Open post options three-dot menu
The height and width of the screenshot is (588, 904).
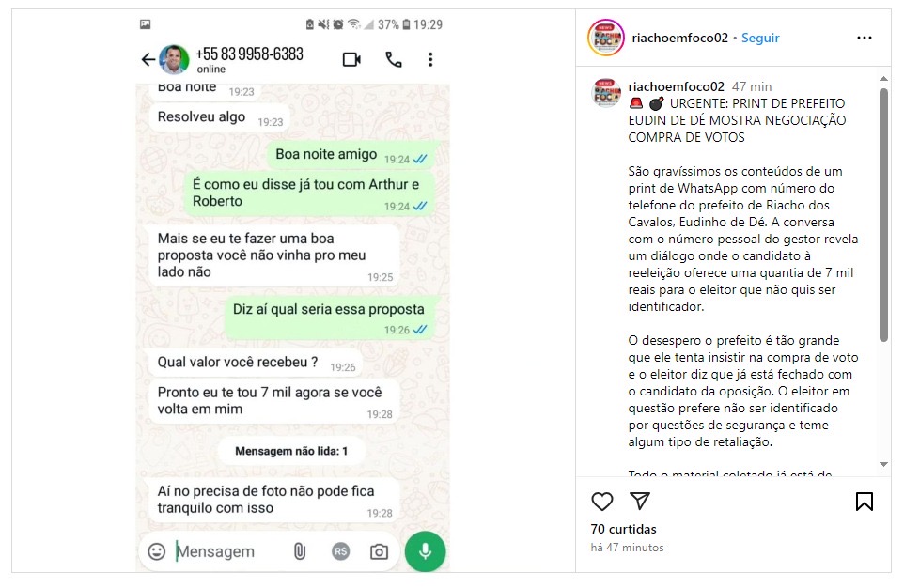click(864, 39)
